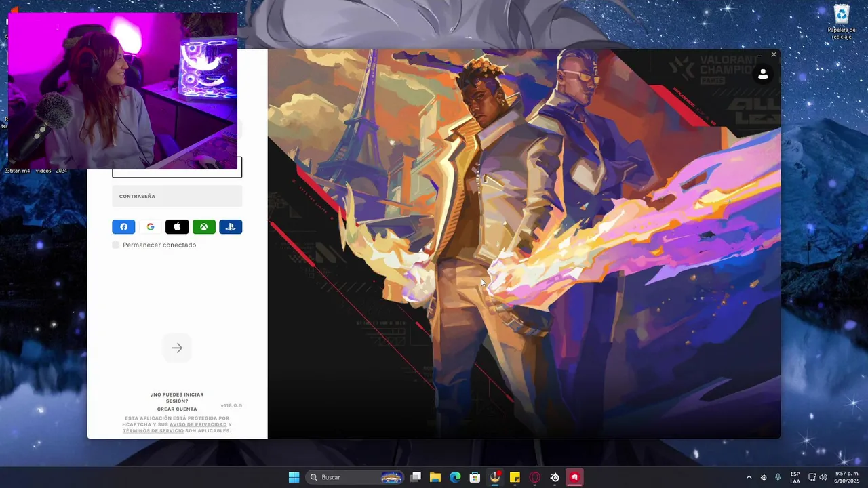The image size is (868, 488).
Task: Open the Papelera de reciclaje desktop icon
Action: (x=842, y=22)
